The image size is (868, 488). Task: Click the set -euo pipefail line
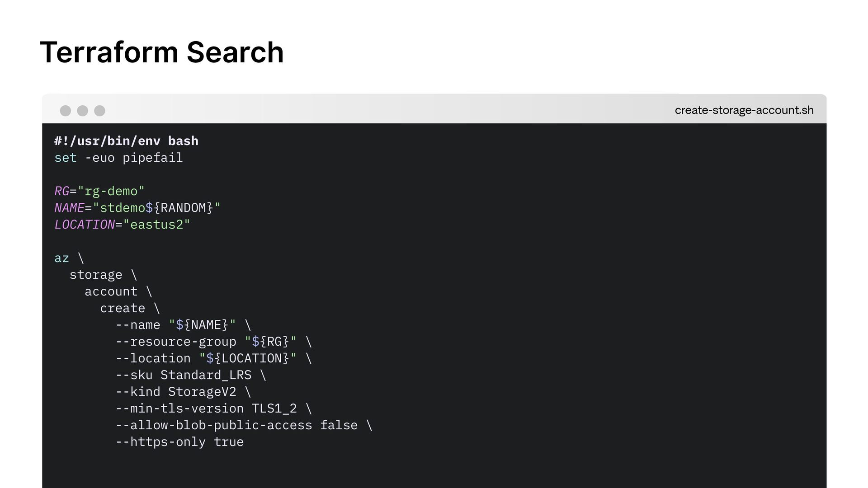pos(118,158)
